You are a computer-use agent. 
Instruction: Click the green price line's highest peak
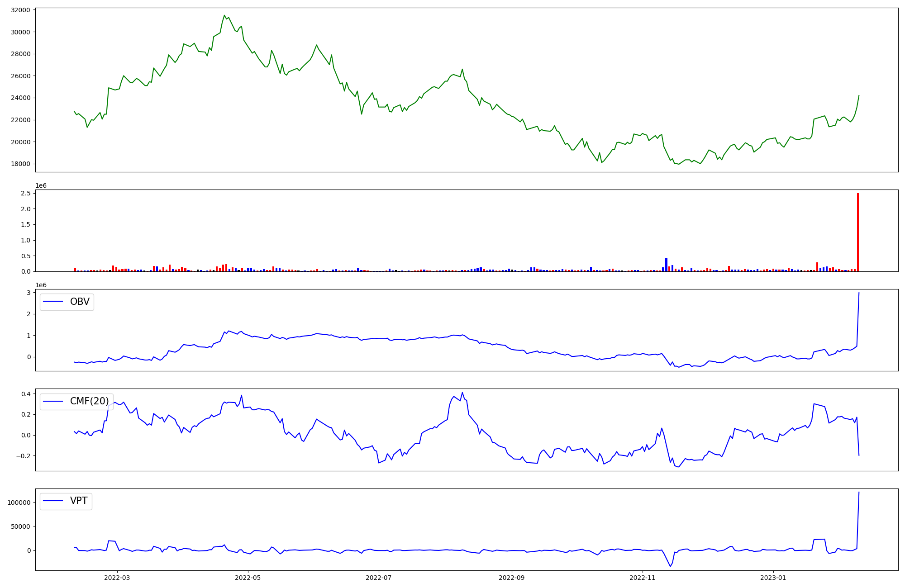click(x=224, y=15)
